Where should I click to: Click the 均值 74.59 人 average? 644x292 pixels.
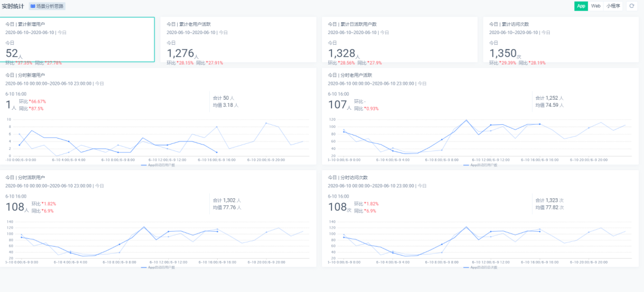pyautogui.click(x=550, y=105)
